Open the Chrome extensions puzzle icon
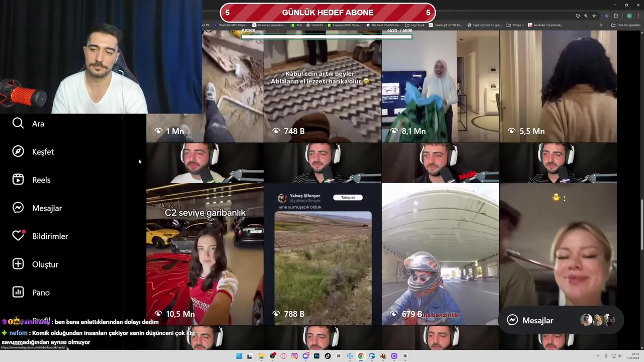This screenshot has height=362, width=644. click(616, 16)
